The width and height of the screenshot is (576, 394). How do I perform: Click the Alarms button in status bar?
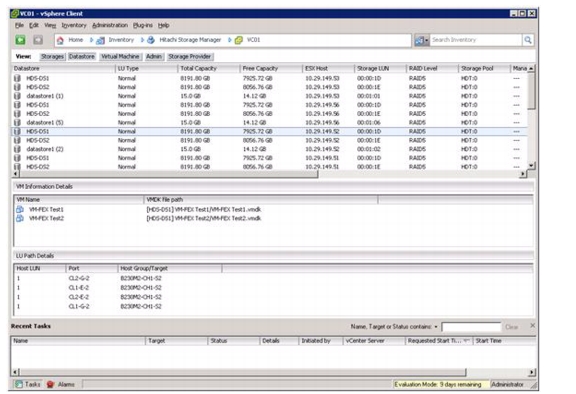pyautogui.click(x=61, y=384)
